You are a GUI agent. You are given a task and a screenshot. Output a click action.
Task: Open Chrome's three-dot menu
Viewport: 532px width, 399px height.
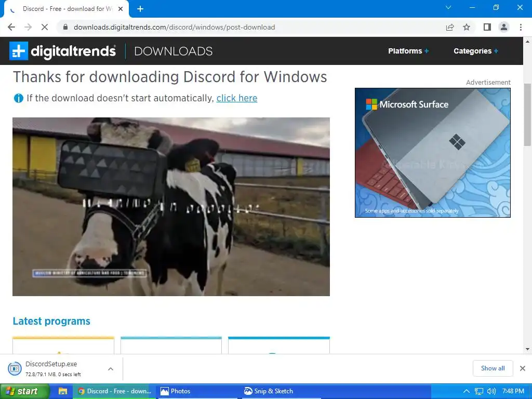521,27
